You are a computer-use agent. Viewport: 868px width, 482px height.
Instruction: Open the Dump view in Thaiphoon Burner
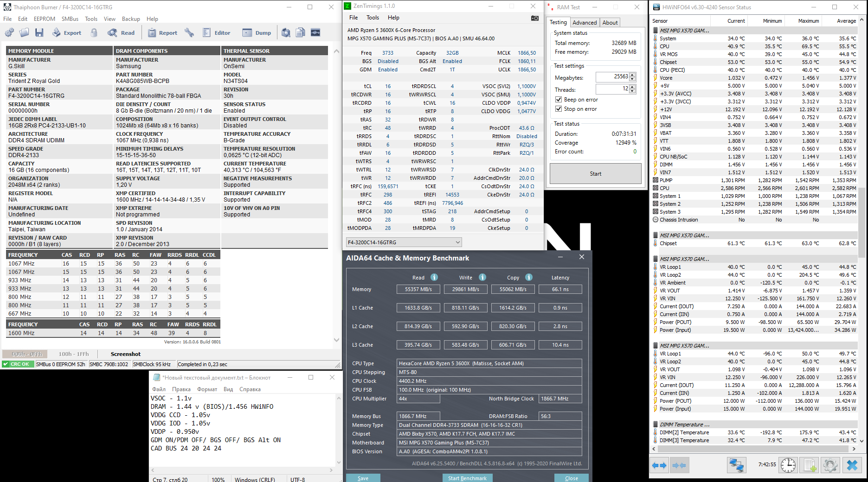coord(257,32)
